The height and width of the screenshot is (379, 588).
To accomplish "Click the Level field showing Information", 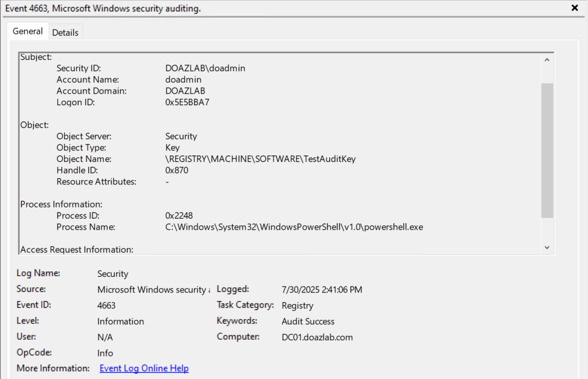I will tap(121, 321).
